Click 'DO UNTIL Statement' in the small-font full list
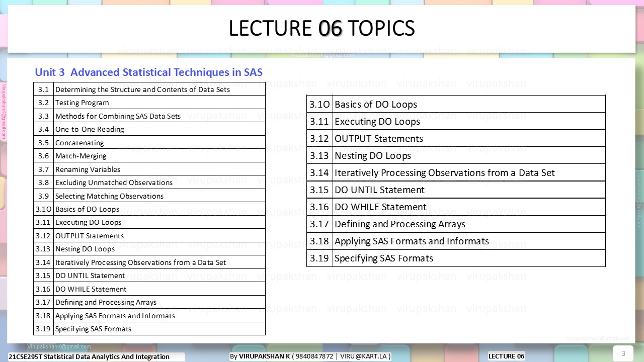 click(x=90, y=276)
